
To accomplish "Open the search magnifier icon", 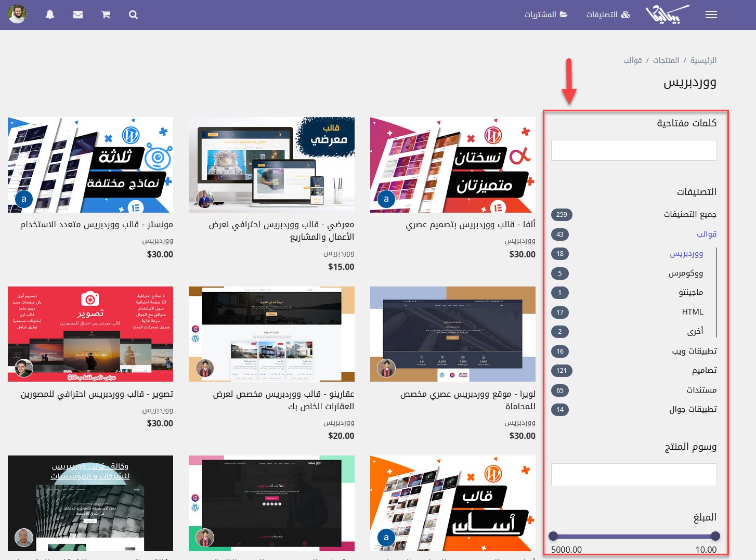I will 133,15.
